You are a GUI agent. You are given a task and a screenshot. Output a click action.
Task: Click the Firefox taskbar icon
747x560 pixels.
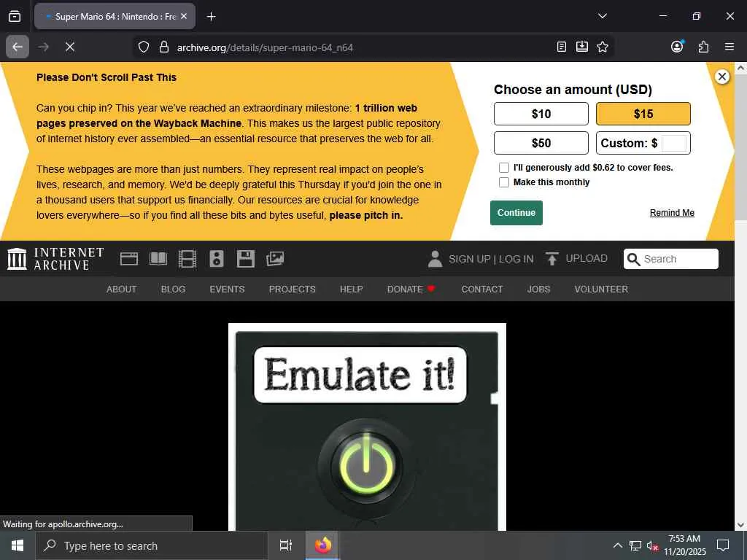coord(322,545)
